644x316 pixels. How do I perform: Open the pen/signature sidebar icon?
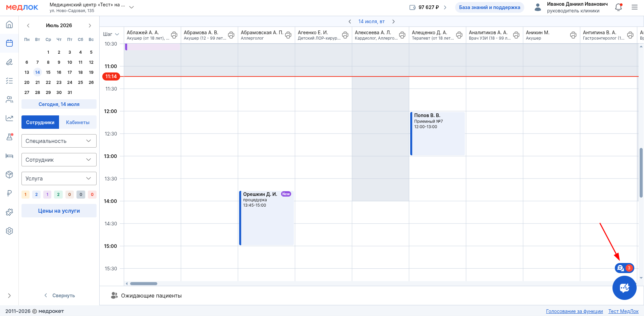click(x=9, y=62)
